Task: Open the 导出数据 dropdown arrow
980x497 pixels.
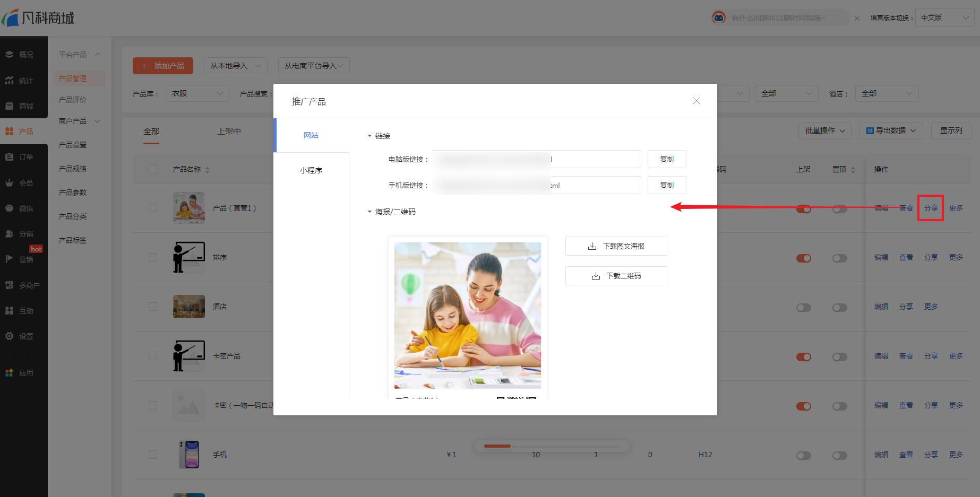Action: point(914,130)
